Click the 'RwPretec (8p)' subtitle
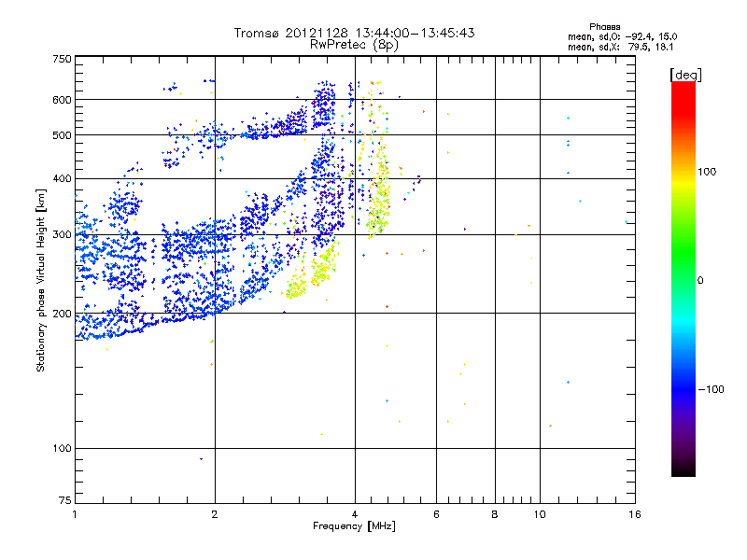 (354, 45)
